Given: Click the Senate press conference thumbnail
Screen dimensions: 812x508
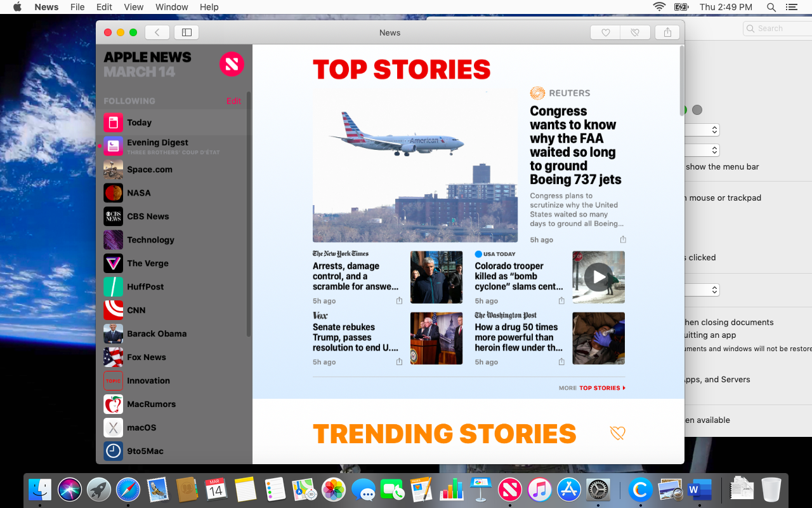Looking at the screenshot, I should (x=436, y=338).
